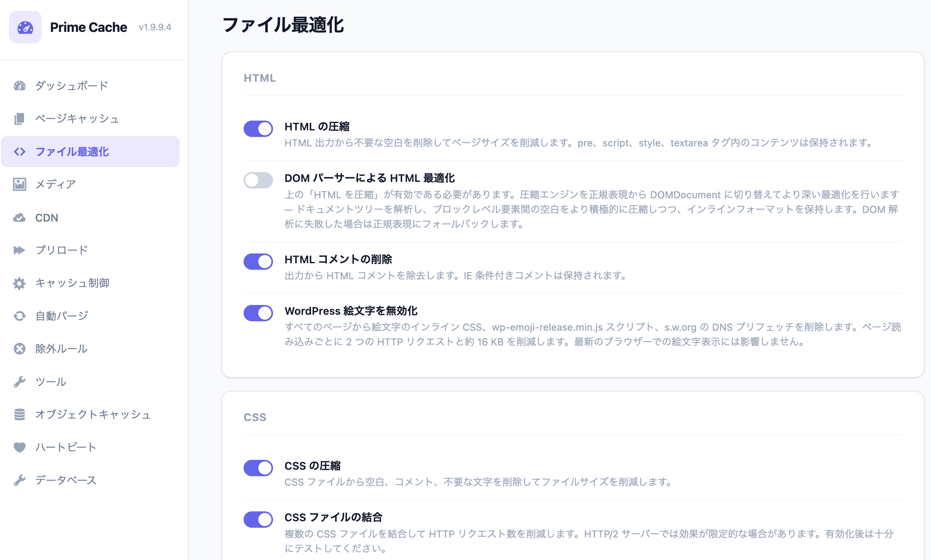This screenshot has width=931, height=560.
Task: Open the メディア section
Action: point(90,184)
